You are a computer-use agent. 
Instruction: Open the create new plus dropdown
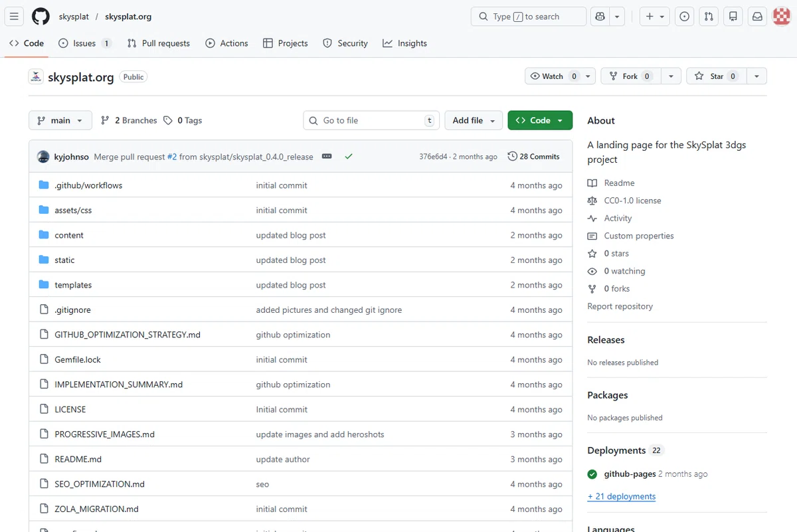(x=655, y=17)
